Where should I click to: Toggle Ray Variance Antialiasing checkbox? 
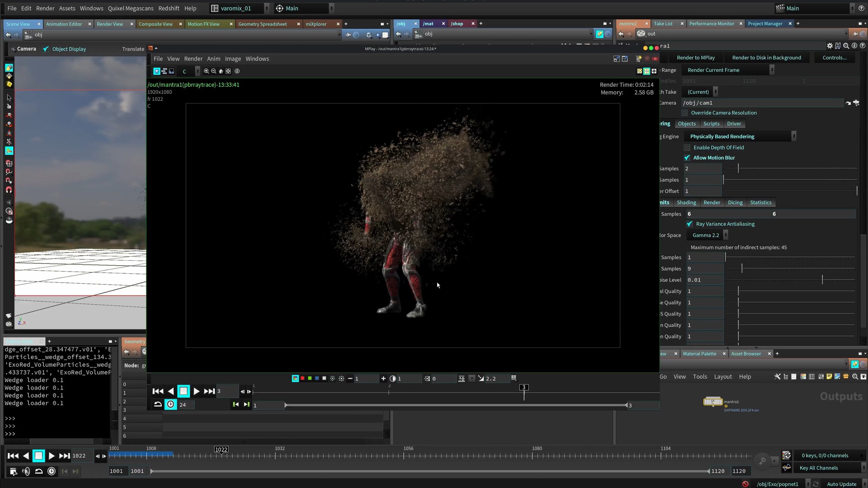point(689,224)
